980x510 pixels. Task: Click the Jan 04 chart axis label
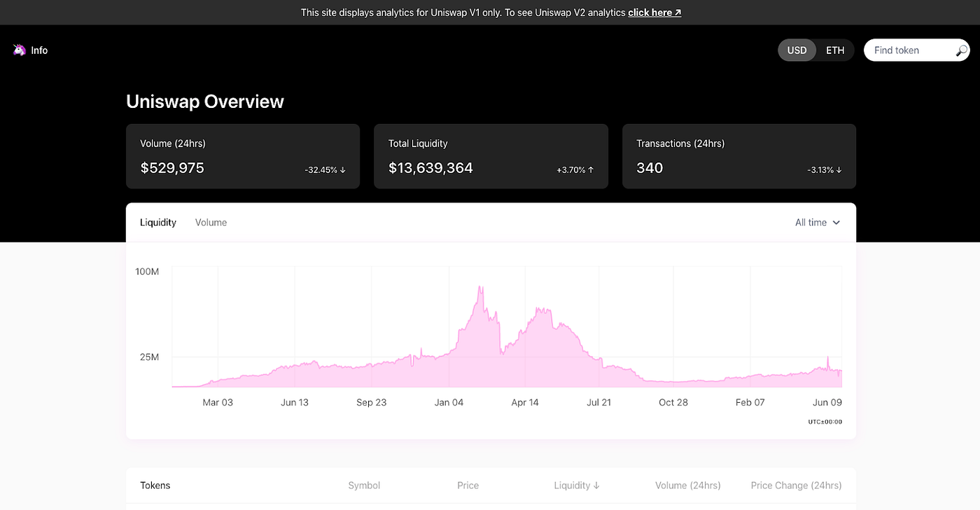coord(449,403)
